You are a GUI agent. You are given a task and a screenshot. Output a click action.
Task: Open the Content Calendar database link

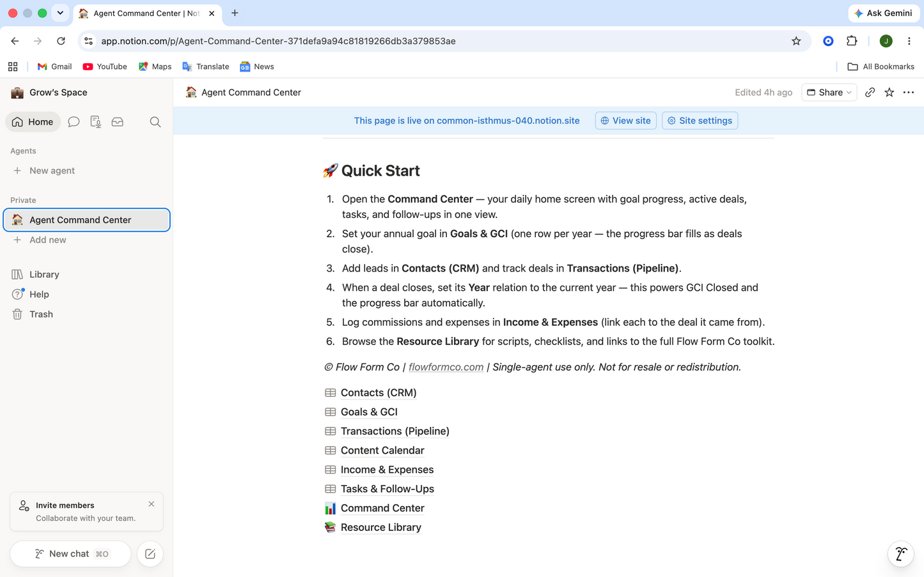(382, 450)
